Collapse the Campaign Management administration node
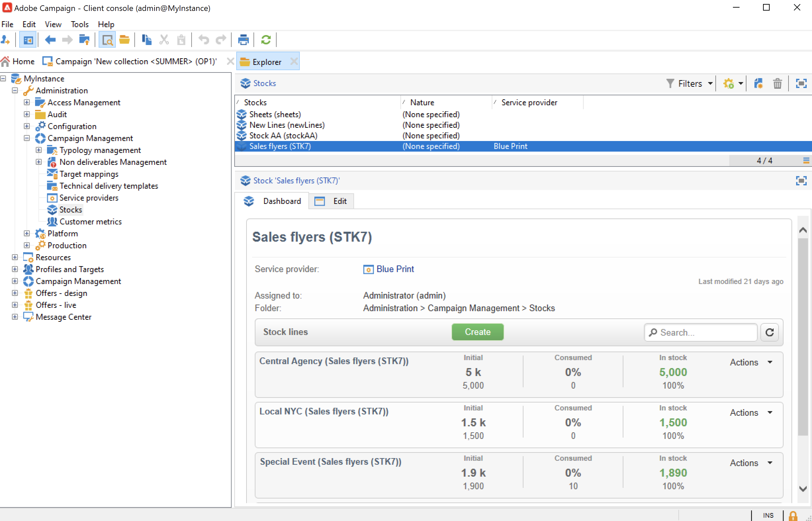 coord(27,138)
